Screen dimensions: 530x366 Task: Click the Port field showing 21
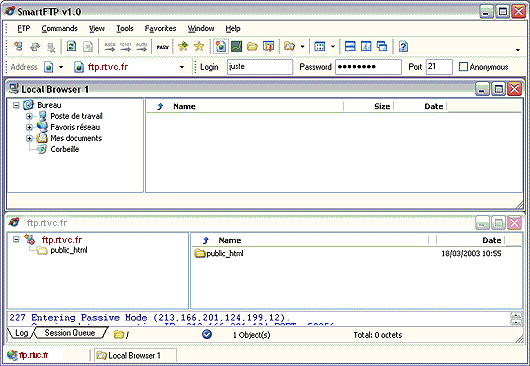(439, 67)
